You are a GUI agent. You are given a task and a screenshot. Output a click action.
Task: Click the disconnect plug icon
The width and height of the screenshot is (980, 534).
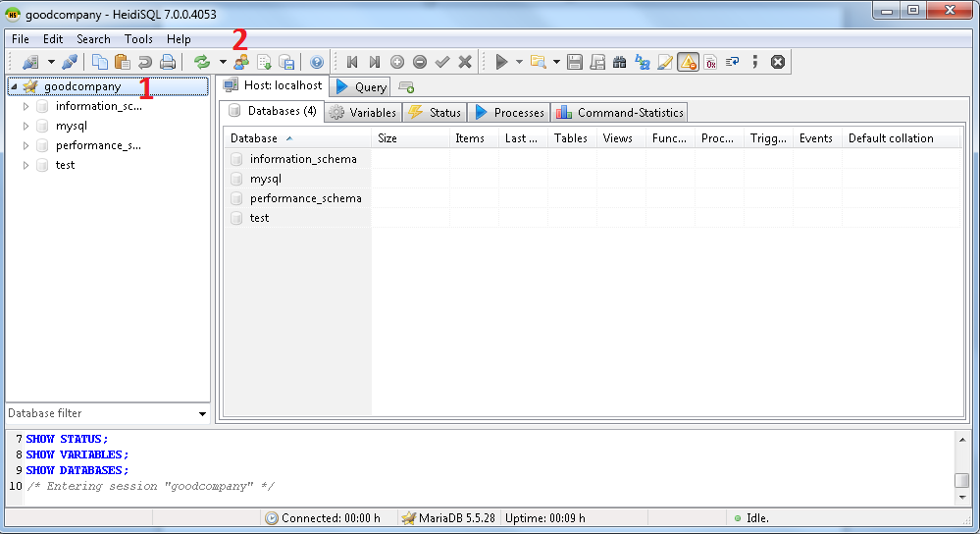click(x=70, y=62)
